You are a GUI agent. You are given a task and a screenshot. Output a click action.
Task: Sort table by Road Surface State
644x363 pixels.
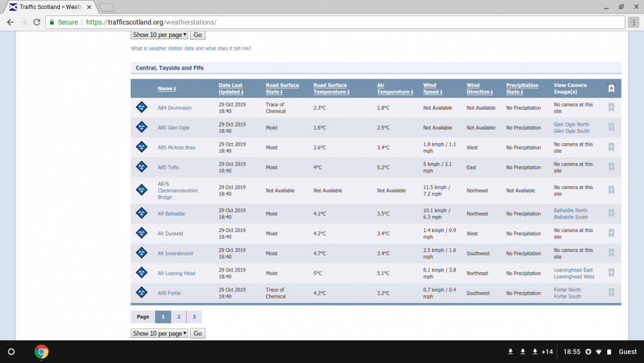tap(282, 88)
